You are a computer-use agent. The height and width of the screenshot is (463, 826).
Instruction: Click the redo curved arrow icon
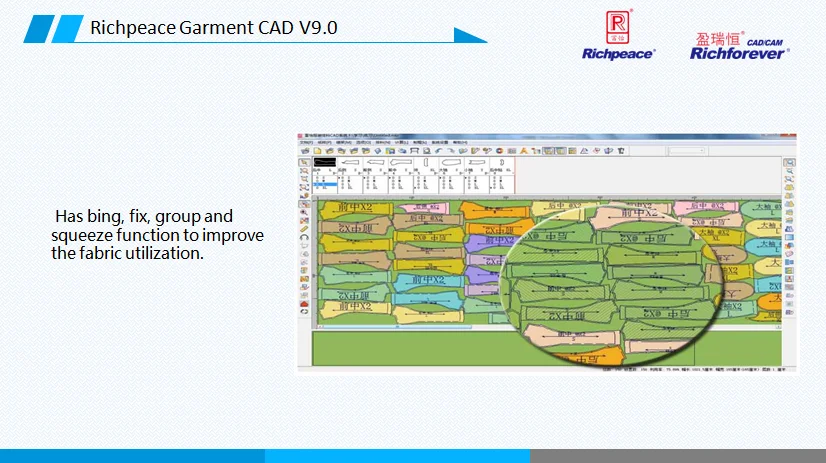click(x=450, y=151)
